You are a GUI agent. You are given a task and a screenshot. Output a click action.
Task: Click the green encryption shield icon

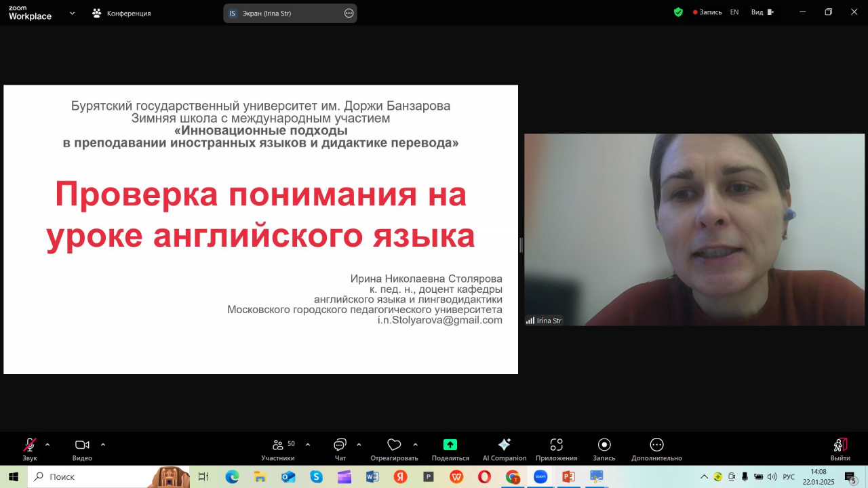(678, 12)
